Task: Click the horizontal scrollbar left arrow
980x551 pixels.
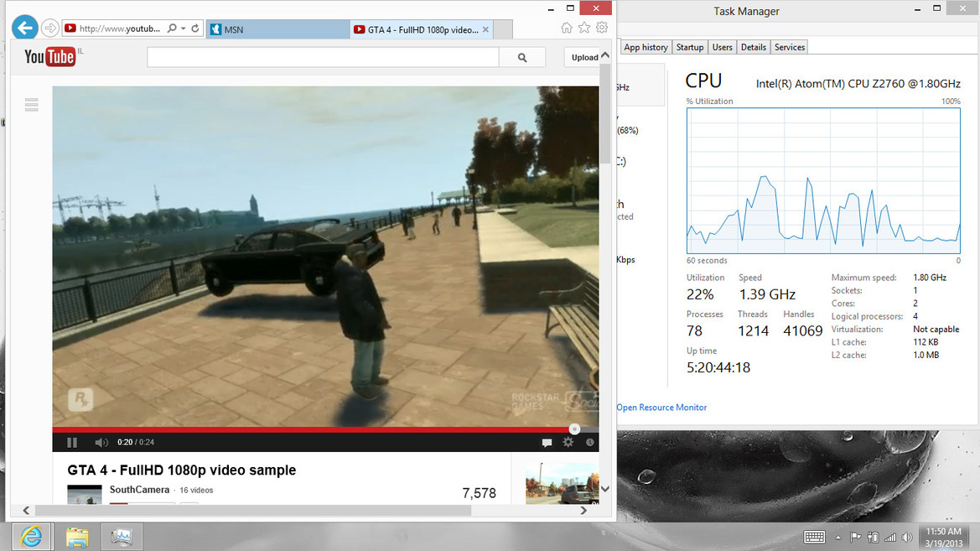Action: (26, 511)
